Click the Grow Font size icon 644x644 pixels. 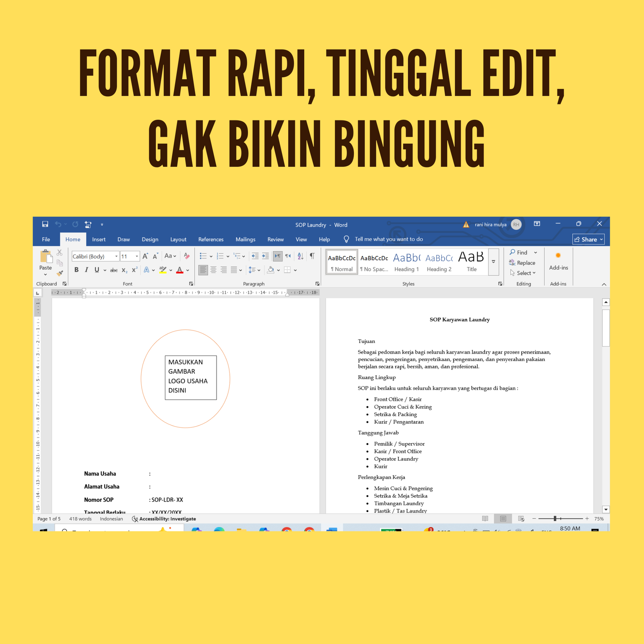click(x=145, y=256)
